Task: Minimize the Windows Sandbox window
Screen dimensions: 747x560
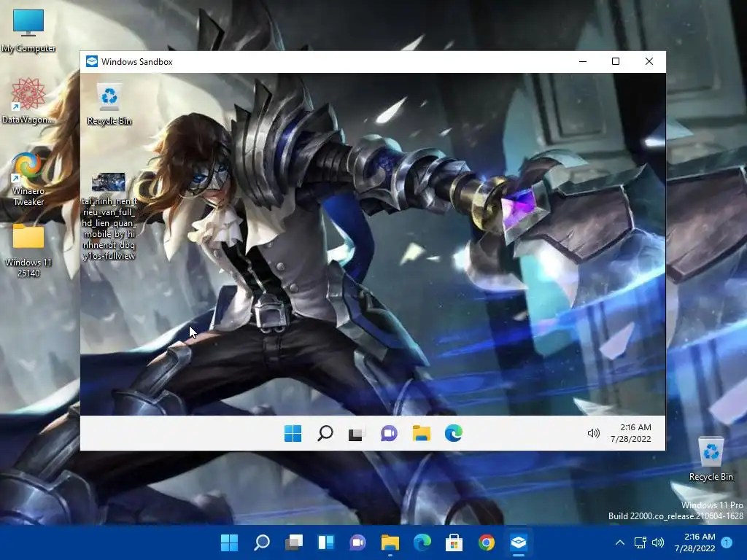Action: click(x=583, y=61)
